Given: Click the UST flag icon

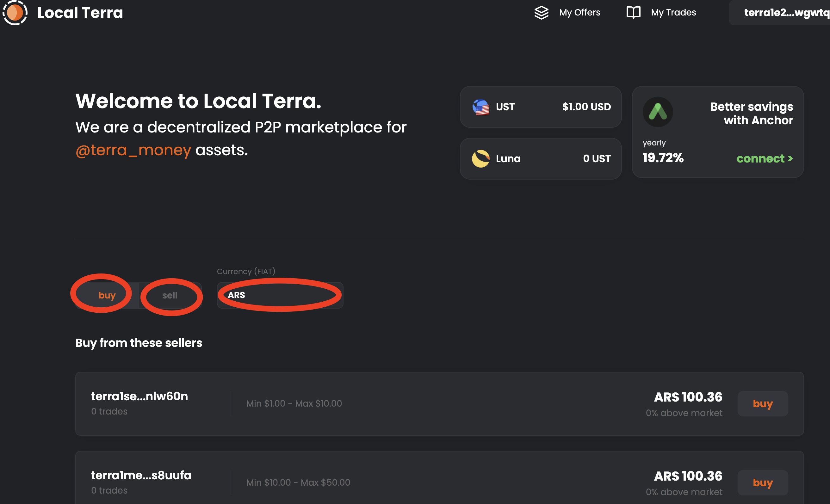Looking at the screenshot, I should point(481,107).
